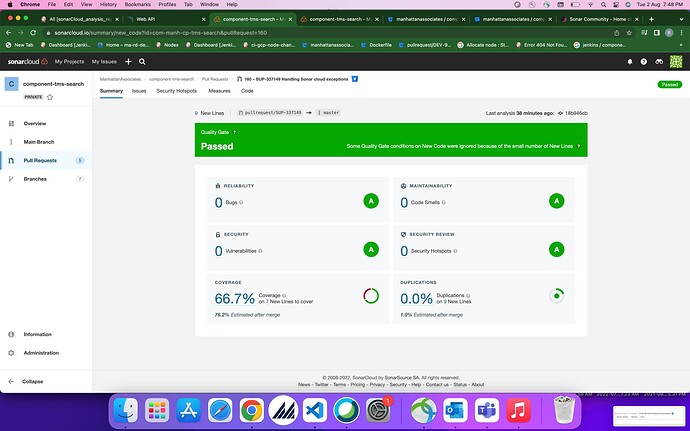This screenshot has width=690, height=431.
Task: Bookmark the page with the star icon
Action: click(x=629, y=33)
